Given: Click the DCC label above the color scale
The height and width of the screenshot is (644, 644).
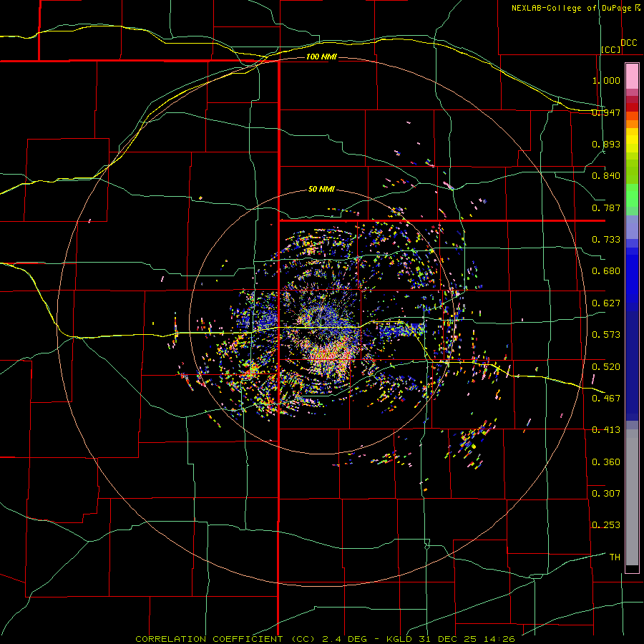Looking at the screenshot, I should [628, 43].
